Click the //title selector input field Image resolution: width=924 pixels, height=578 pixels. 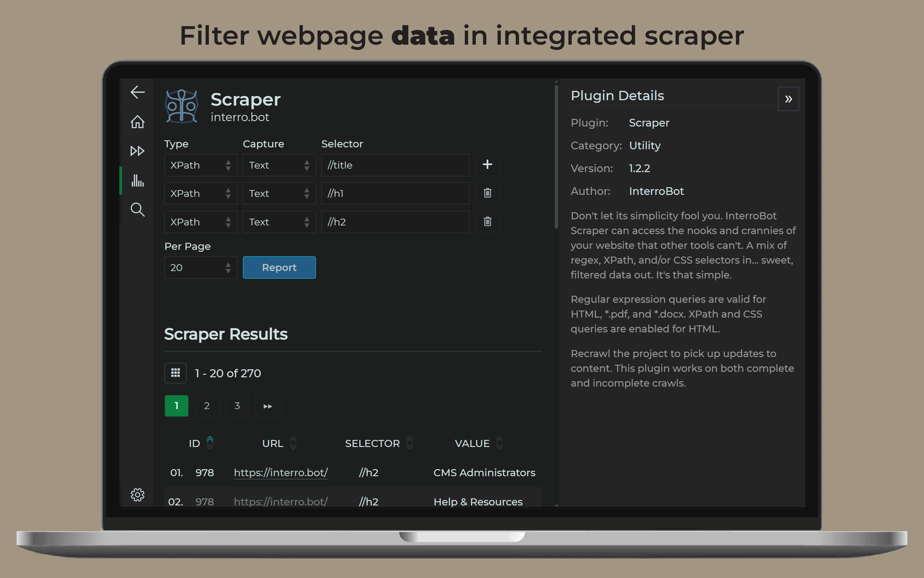click(x=395, y=165)
